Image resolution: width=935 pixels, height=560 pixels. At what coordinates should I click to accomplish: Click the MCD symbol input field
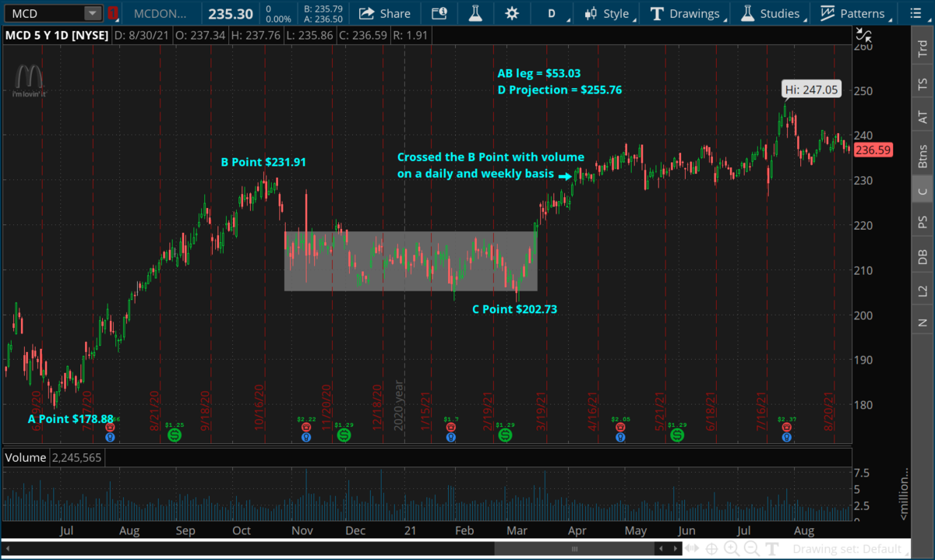[44, 13]
